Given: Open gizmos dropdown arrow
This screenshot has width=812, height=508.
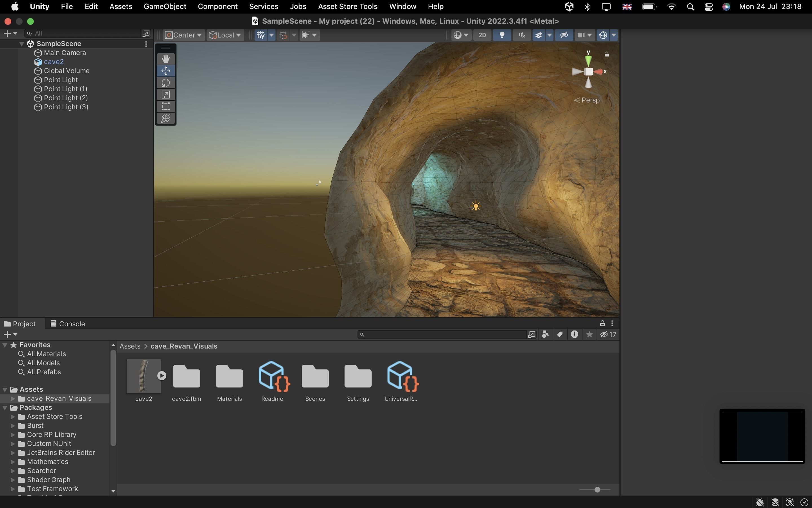Looking at the screenshot, I should [x=614, y=35].
